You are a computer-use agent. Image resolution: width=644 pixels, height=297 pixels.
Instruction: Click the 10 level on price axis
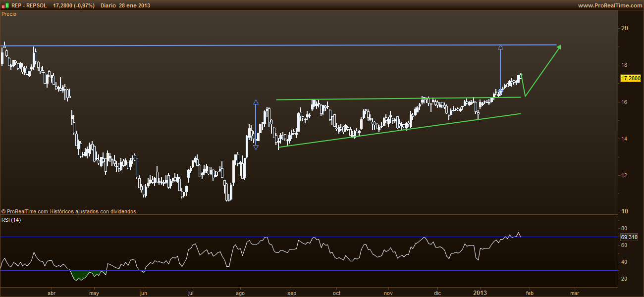tap(625, 211)
